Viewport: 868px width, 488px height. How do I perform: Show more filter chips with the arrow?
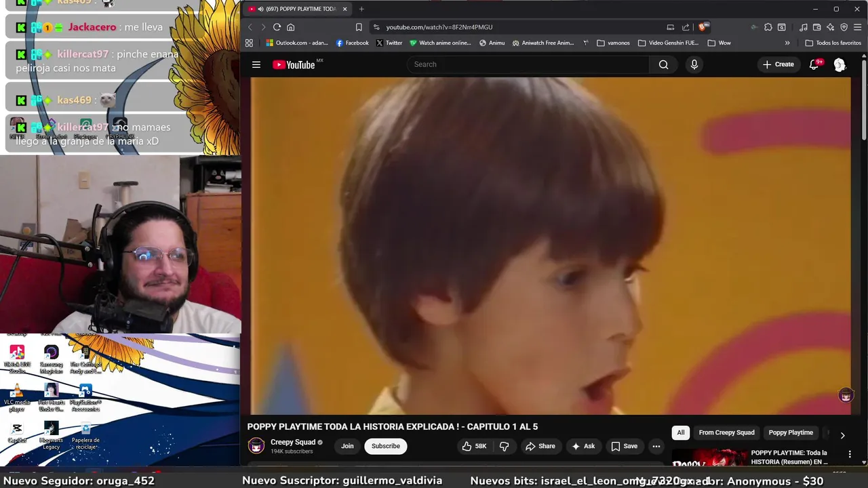pyautogui.click(x=842, y=435)
